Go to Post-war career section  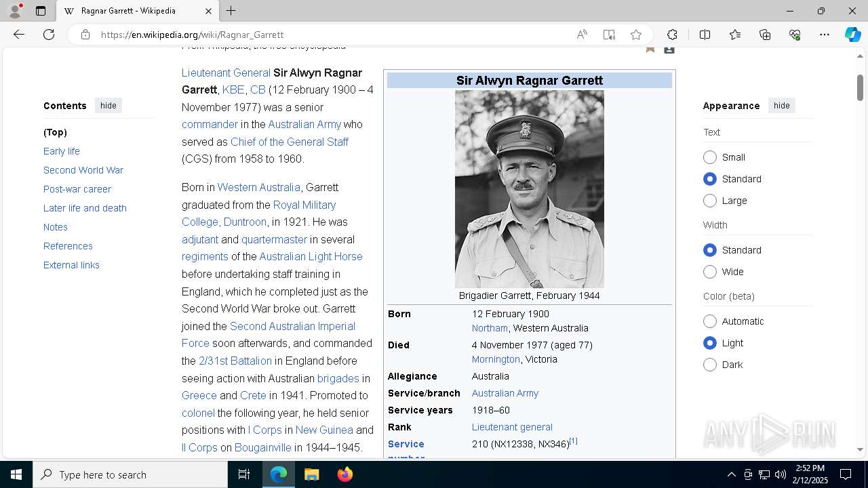pyautogui.click(x=77, y=189)
